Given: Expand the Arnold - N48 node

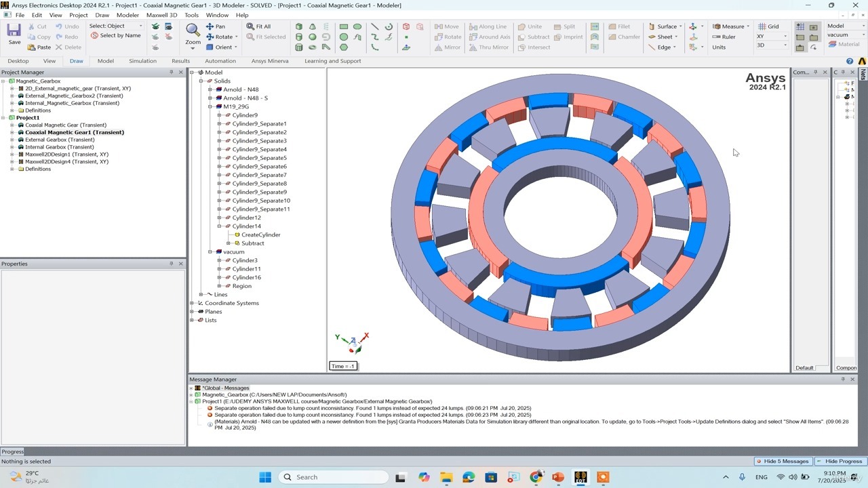Looking at the screenshot, I should click(210, 89).
